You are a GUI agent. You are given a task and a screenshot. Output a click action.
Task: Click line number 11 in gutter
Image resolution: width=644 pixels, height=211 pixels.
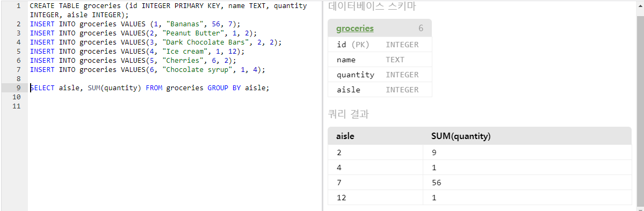(x=17, y=106)
